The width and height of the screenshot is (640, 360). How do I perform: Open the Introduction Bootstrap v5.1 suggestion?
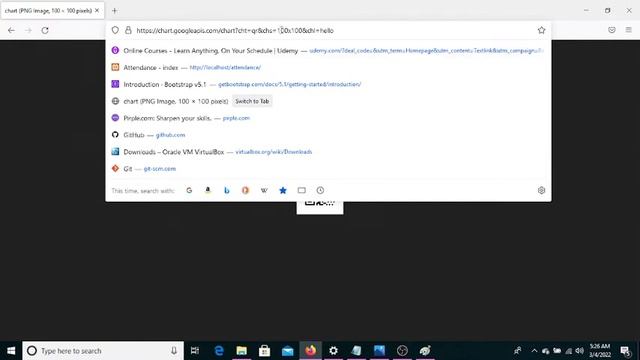click(328, 84)
